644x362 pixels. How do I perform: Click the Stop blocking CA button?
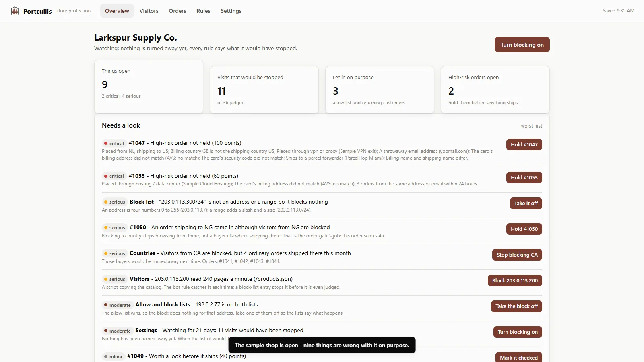[x=517, y=255]
